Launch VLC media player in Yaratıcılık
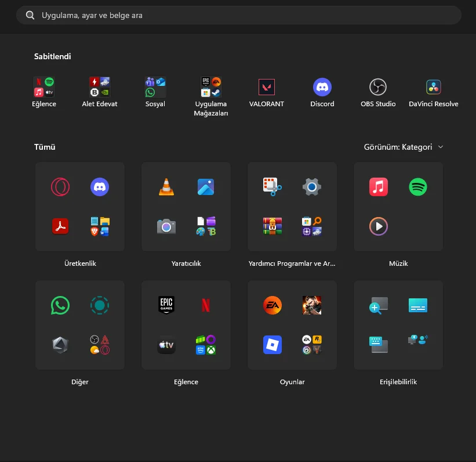Screen dimensions: 476x462 [166, 187]
